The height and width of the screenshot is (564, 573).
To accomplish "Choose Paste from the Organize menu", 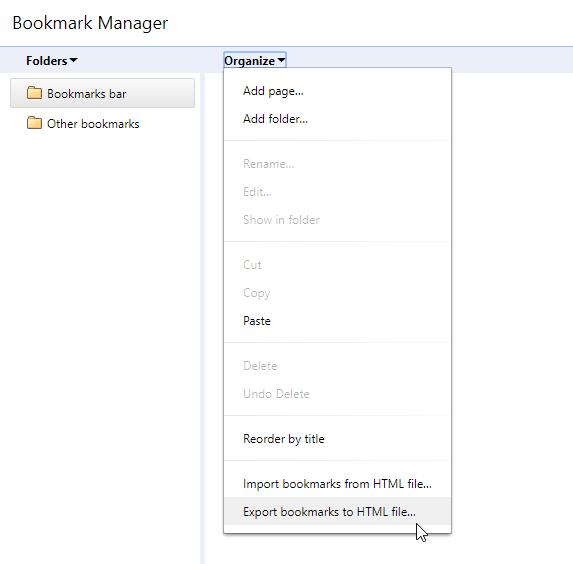I will tap(337, 321).
